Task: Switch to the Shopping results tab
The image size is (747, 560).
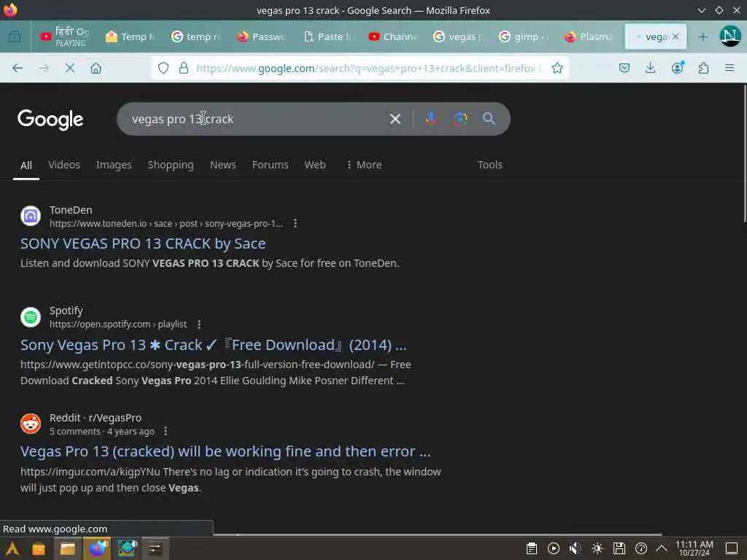Action: click(x=171, y=165)
